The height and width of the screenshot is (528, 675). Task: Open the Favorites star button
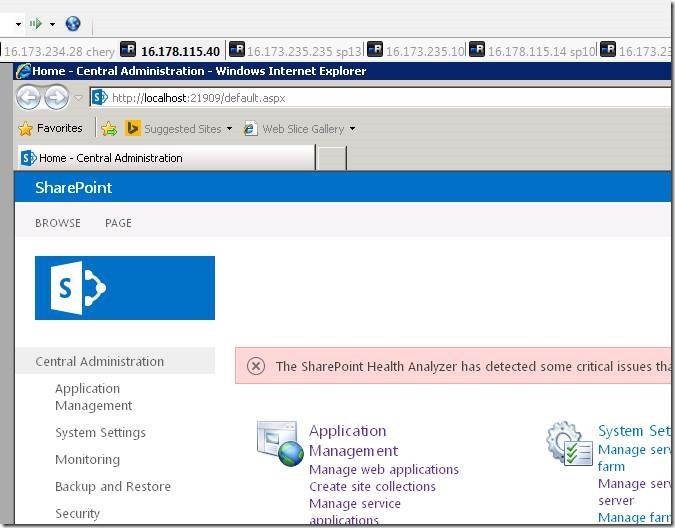tap(50, 128)
